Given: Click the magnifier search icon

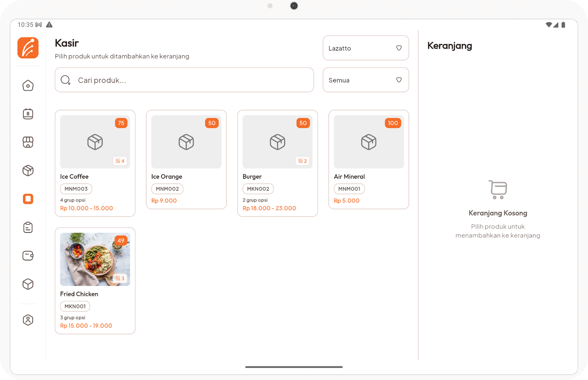Looking at the screenshot, I should click(65, 80).
